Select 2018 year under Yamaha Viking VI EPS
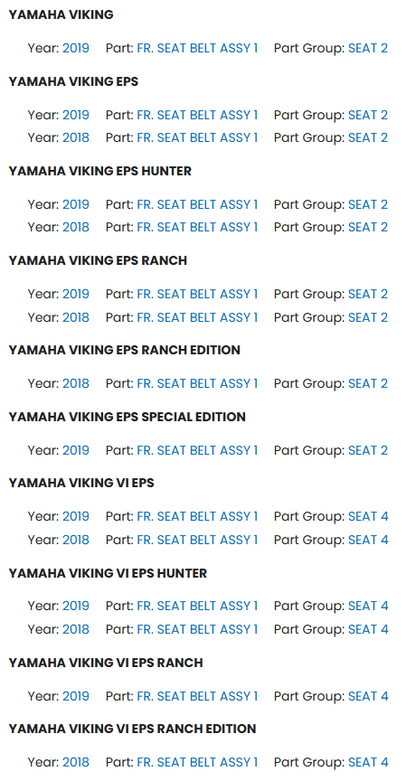 pyautogui.click(x=76, y=539)
